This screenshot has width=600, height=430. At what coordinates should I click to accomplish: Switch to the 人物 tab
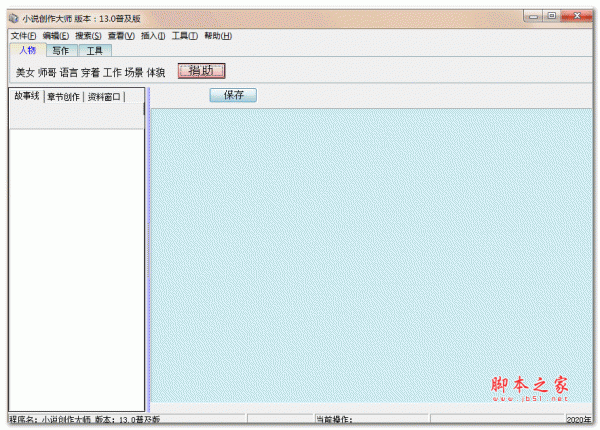click(28, 50)
